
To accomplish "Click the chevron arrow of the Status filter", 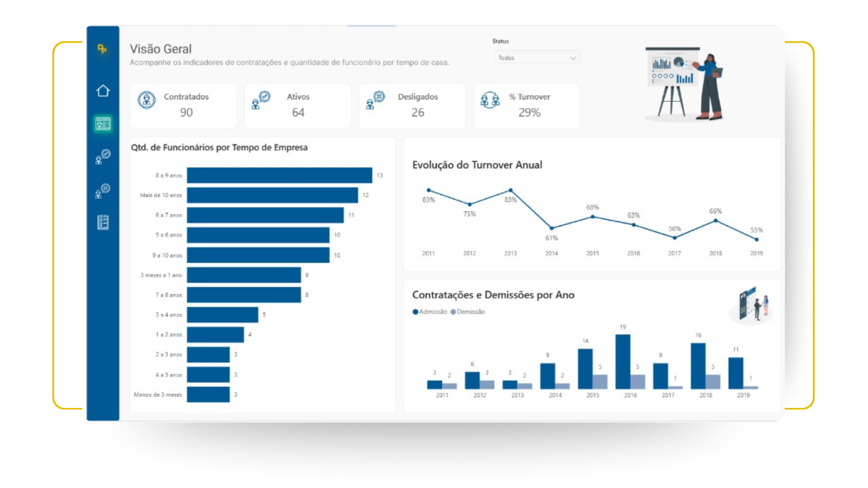I will pyautogui.click(x=573, y=58).
